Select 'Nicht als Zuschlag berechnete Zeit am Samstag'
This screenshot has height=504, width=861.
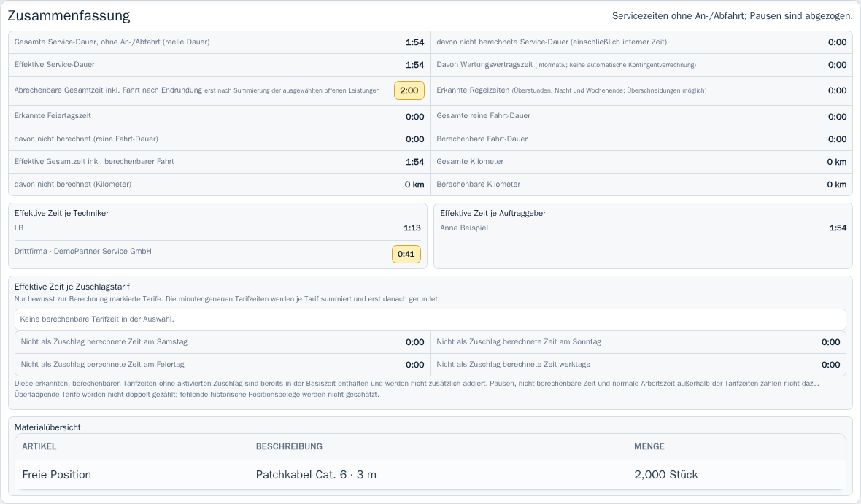[x=104, y=341]
